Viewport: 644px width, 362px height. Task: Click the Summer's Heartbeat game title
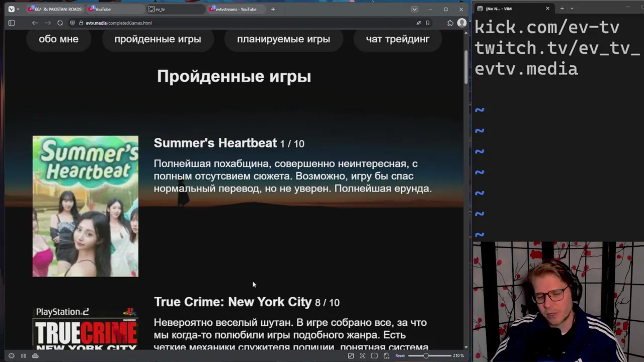coord(215,143)
